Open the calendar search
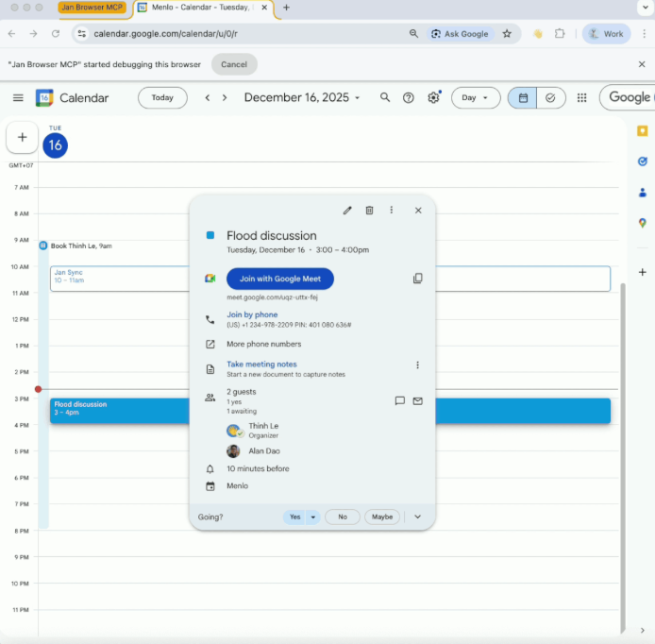Viewport: 655px width, 644px height. pos(385,97)
